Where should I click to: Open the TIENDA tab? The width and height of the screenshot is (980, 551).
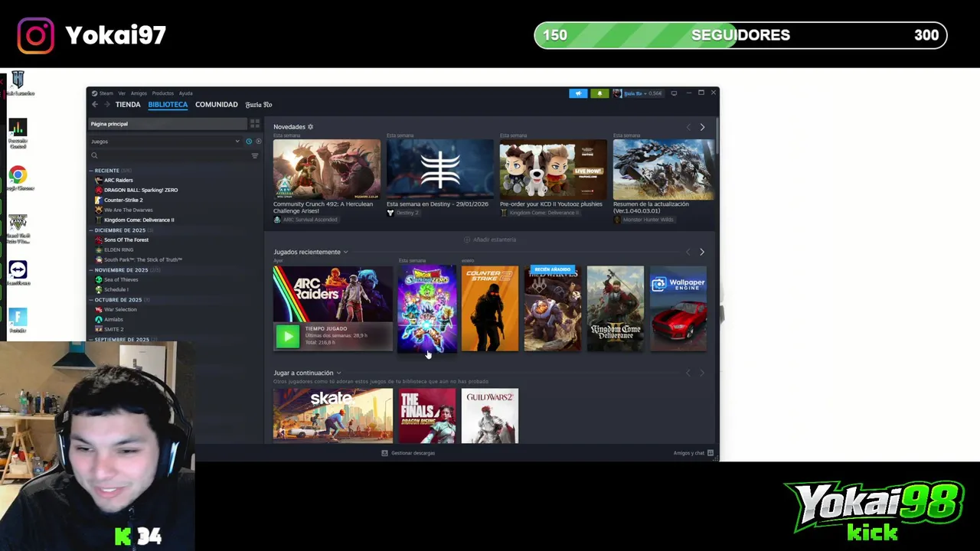click(x=128, y=105)
